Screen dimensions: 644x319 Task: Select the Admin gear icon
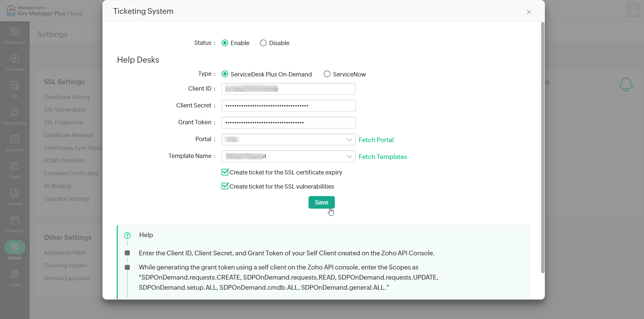pyautogui.click(x=14, y=247)
